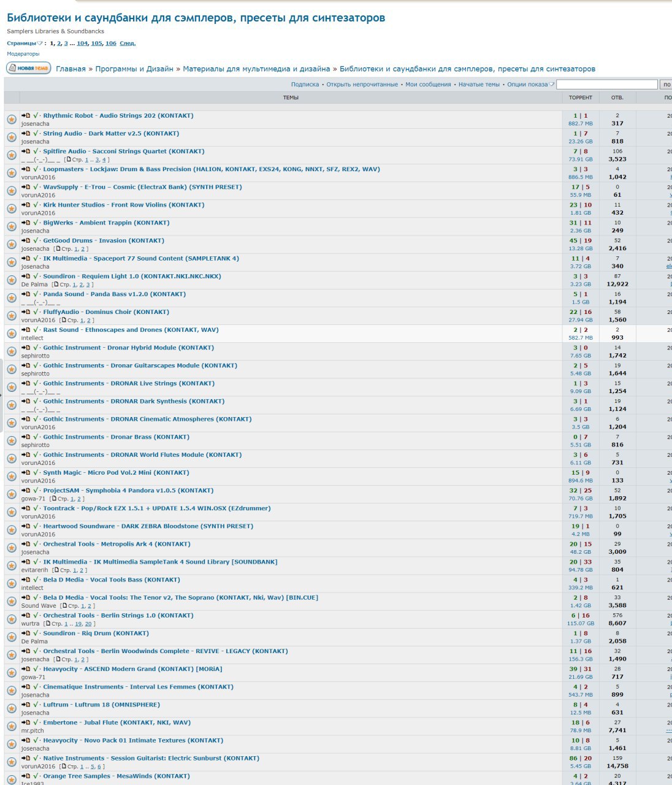This screenshot has height=785, width=672.
Task: Click author name mr.pitch under Embertone topic
Action: click(32, 731)
